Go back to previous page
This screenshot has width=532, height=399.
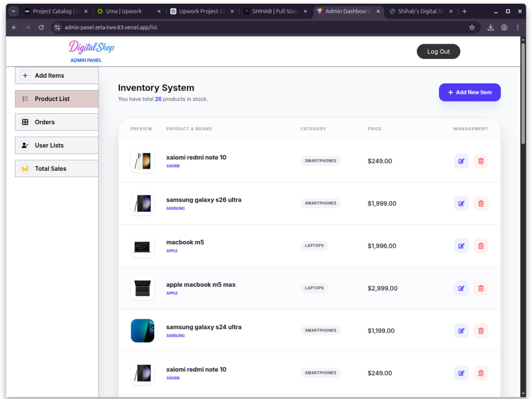[x=14, y=28]
